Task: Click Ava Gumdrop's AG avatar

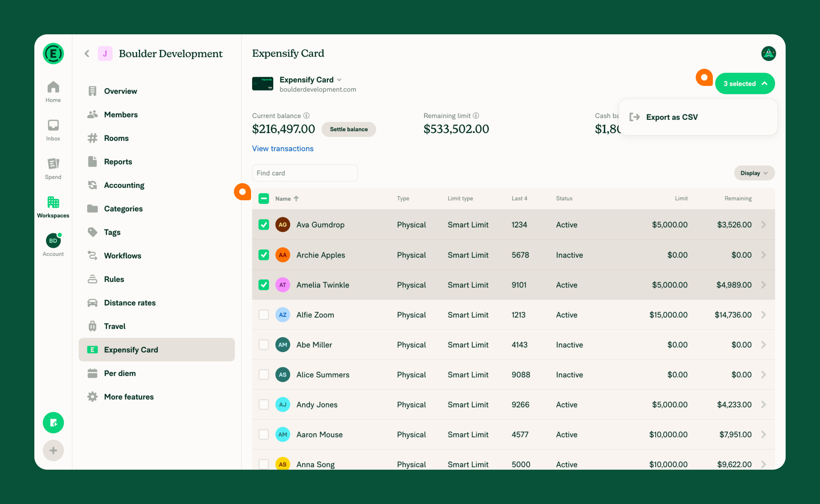Action: (282, 224)
